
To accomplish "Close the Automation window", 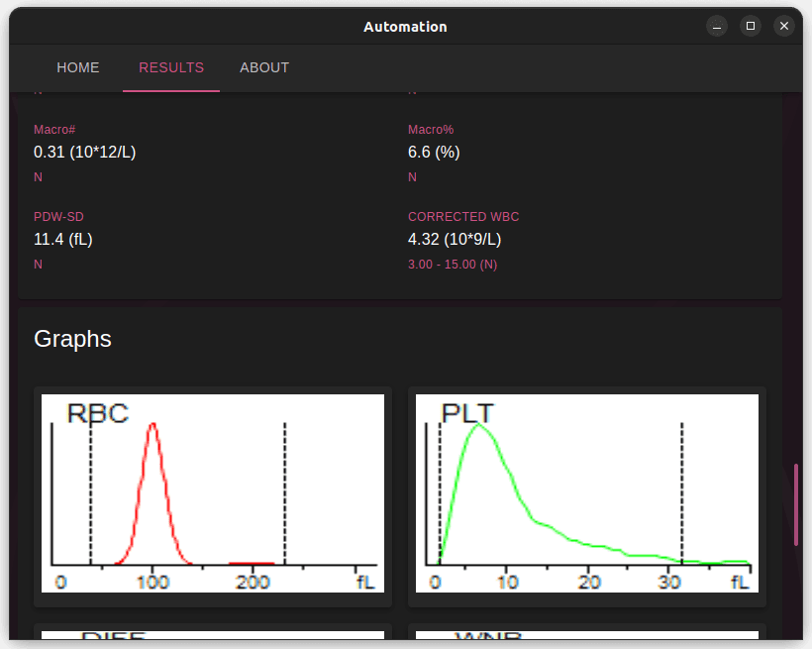I will 784,27.
